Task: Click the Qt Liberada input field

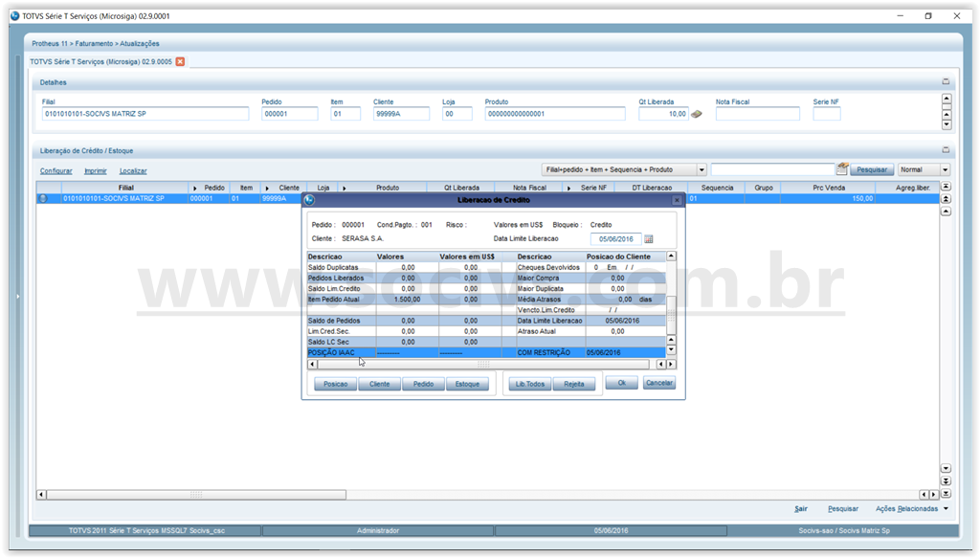Action: (x=664, y=114)
